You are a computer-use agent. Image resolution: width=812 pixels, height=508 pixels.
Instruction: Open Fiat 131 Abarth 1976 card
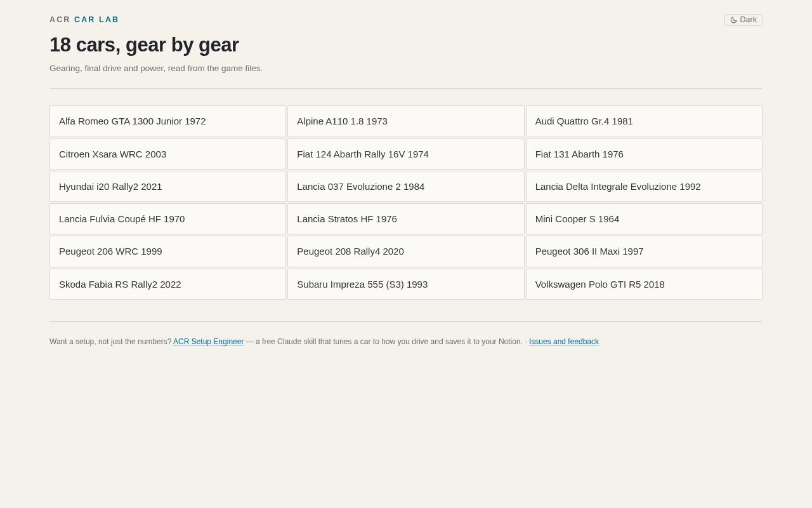tap(644, 154)
